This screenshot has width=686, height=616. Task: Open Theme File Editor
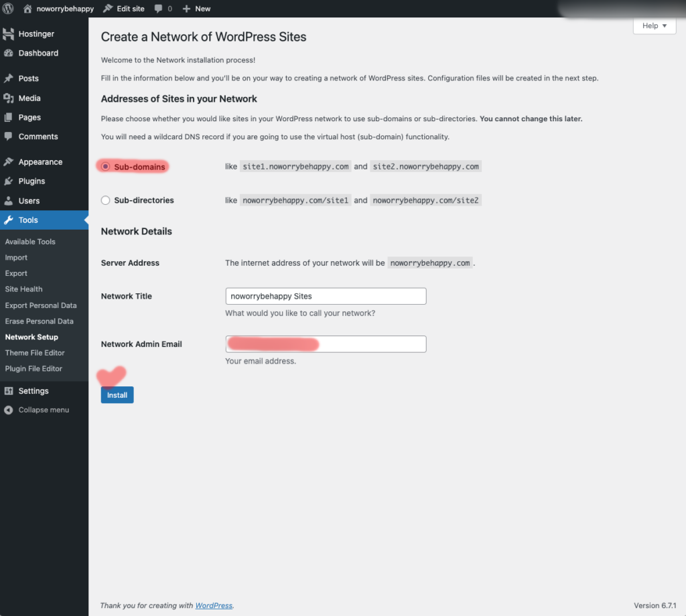(35, 353)
